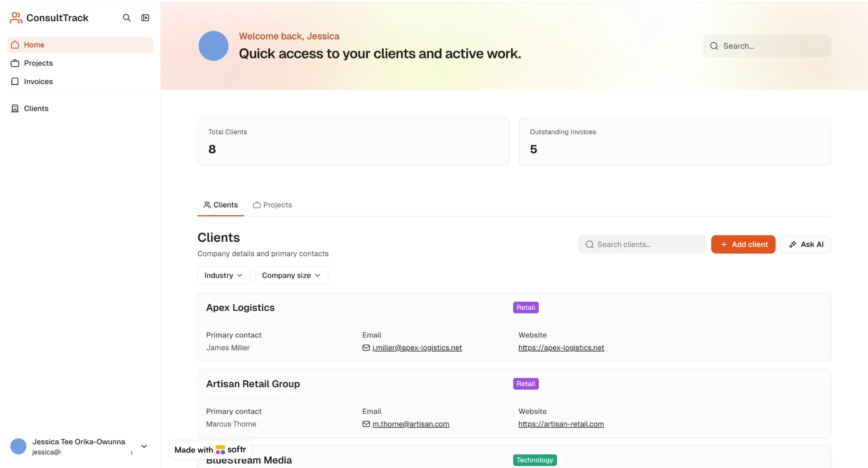Open the Home sidebar item
868x468 pixels.
coord(80,45)
